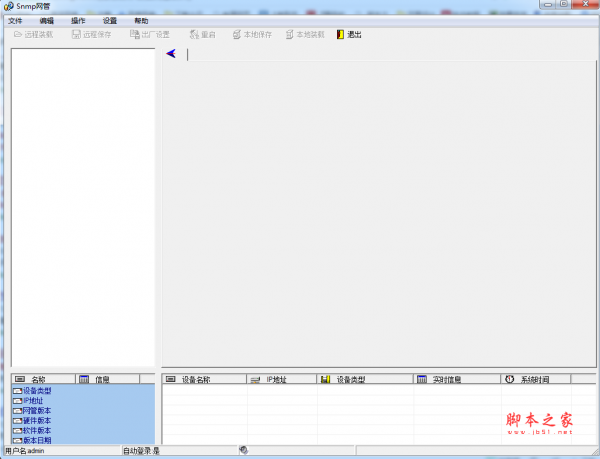Open the 帮助 menu
The width and height of the screenshot is (600, 459).
click(141, 21)
